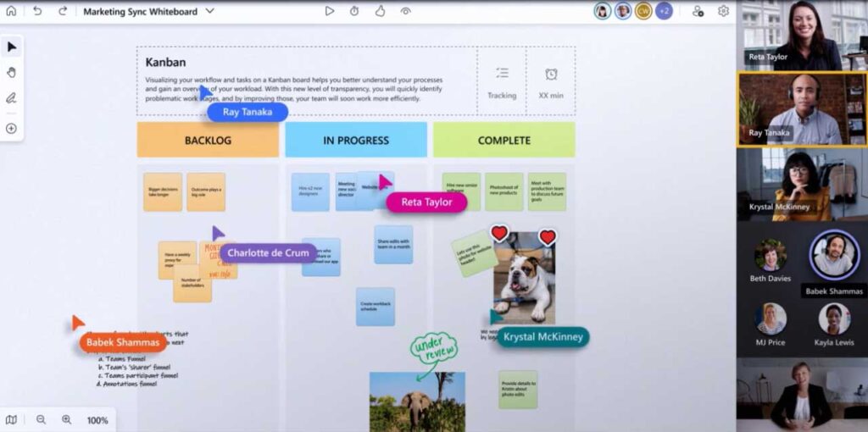
Task: Select the COMPLETE column header
Action: 504,140
